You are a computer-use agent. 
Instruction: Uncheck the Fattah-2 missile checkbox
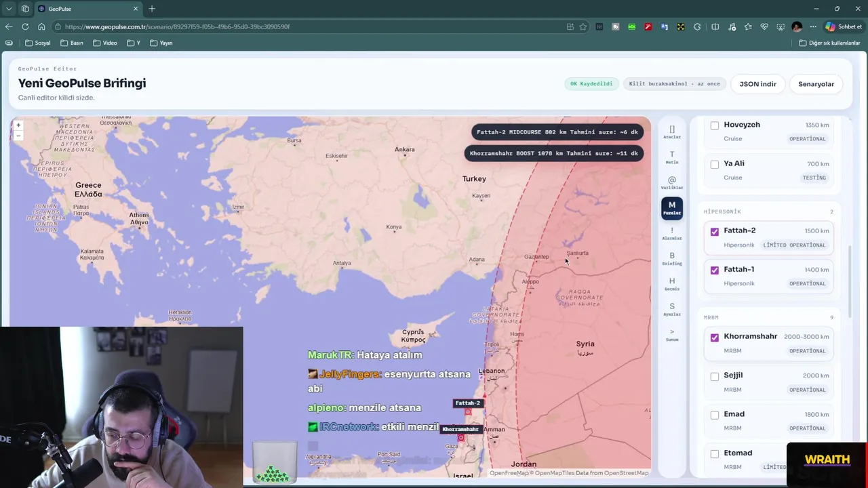click(x=715, y=231)
